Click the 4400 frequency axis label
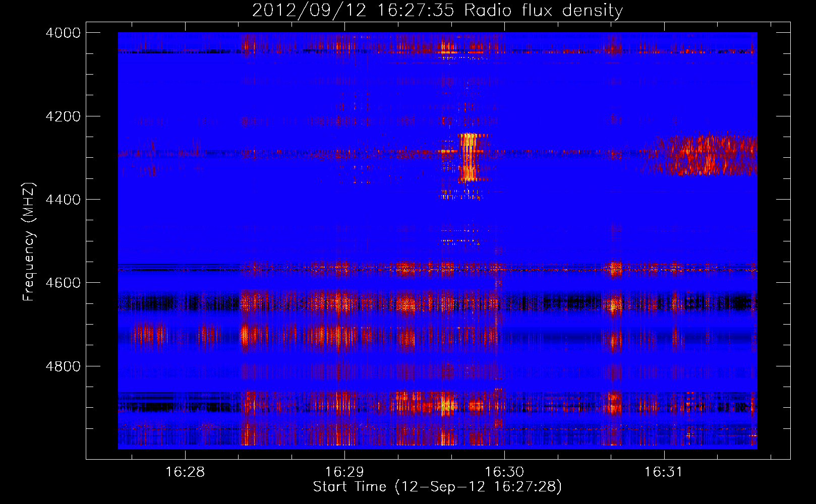This screenshot has width=816, height=504. click(63, 200)
